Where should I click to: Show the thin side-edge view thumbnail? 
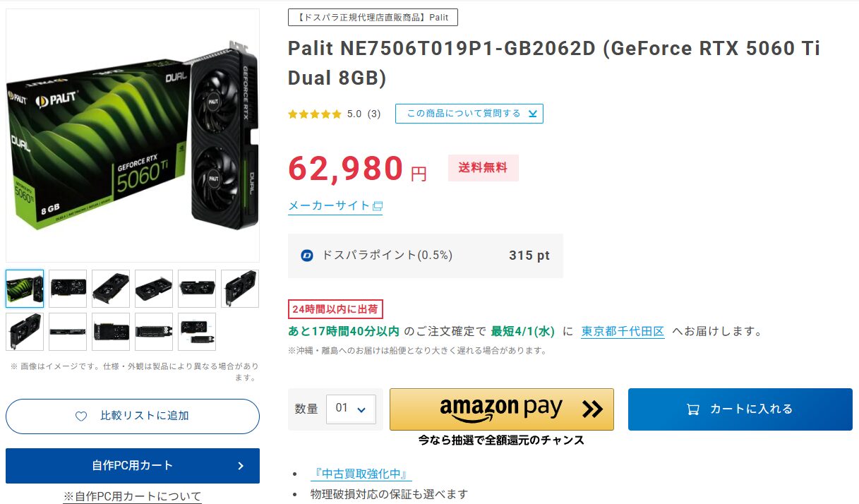(68, 332)
